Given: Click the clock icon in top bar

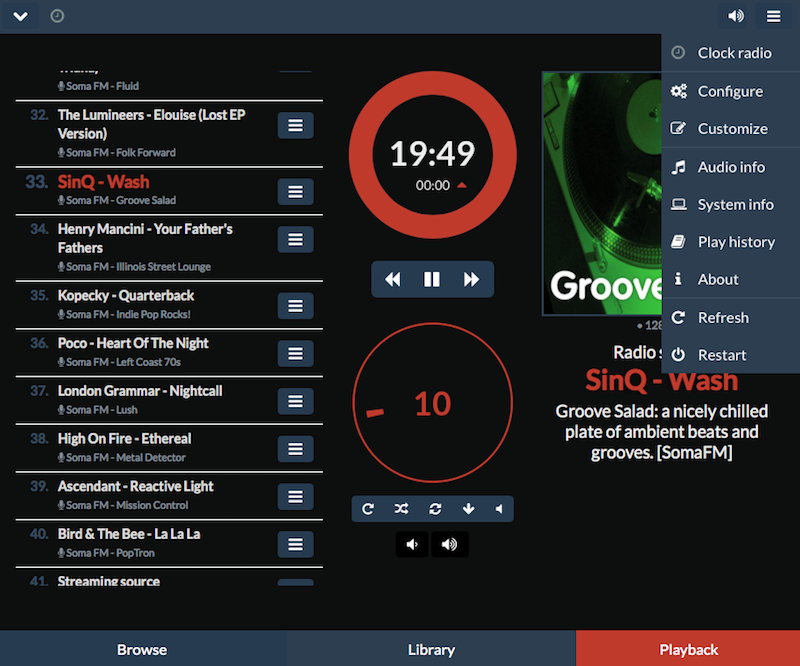Looking at the screenshot, I should point(57,16).
